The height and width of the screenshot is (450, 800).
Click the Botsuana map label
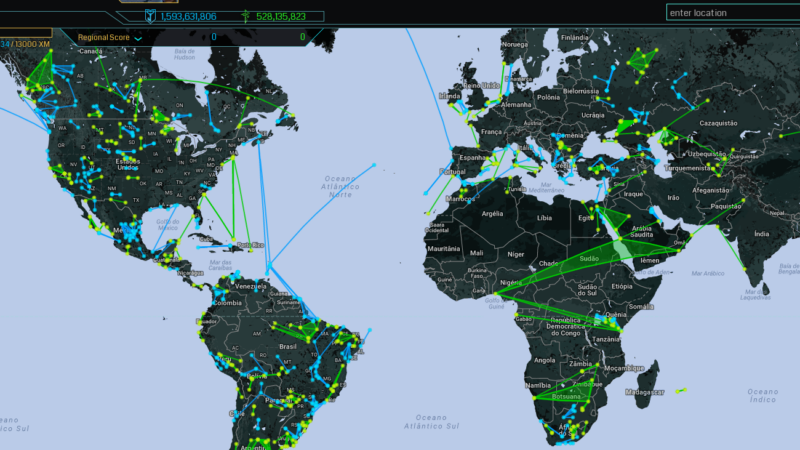pos(566,396)
